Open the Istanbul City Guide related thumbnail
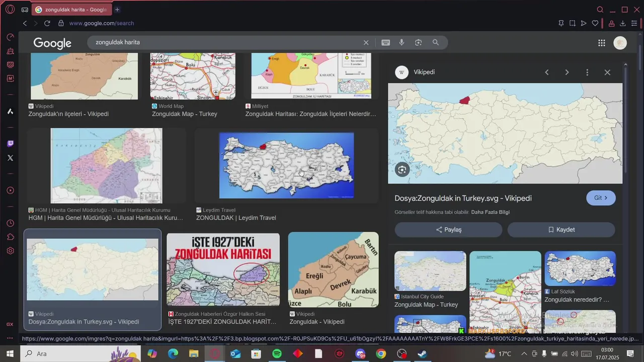The width and height of the screenshot is (644, 362). pos(430,271)
